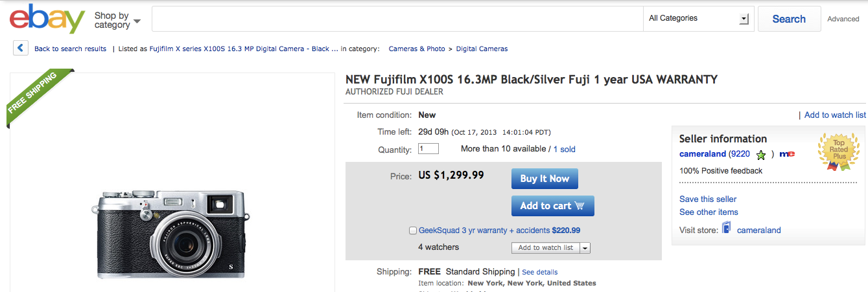
Task: Open the Advanced search link
Action: pyautogui.click(x=843, y=19)
